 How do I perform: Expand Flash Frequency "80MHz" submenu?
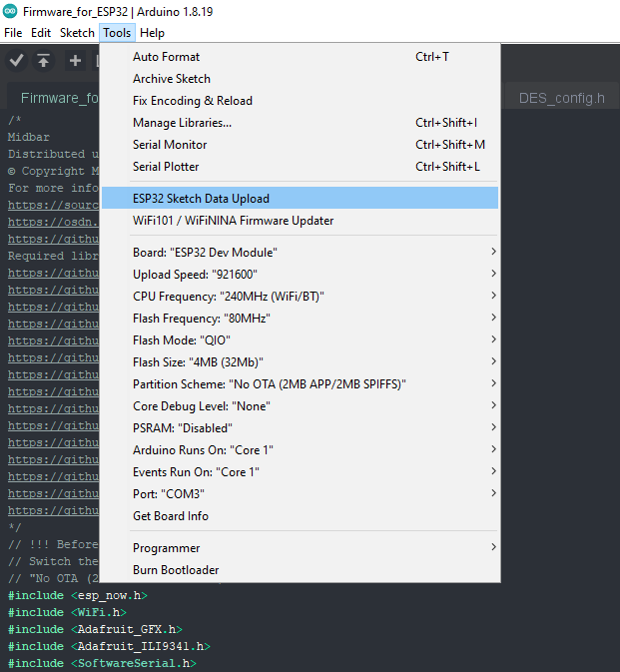pos(300,318)
